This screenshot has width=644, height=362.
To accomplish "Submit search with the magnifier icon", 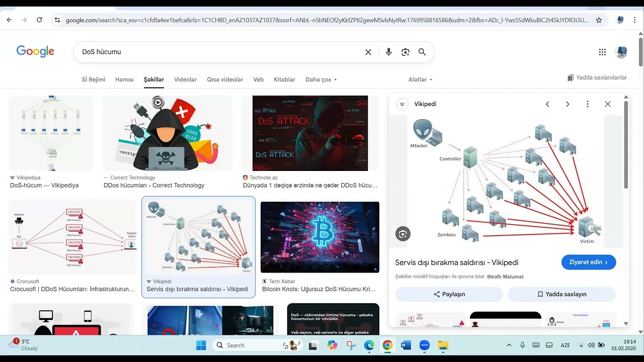I will tap(422, 52).
